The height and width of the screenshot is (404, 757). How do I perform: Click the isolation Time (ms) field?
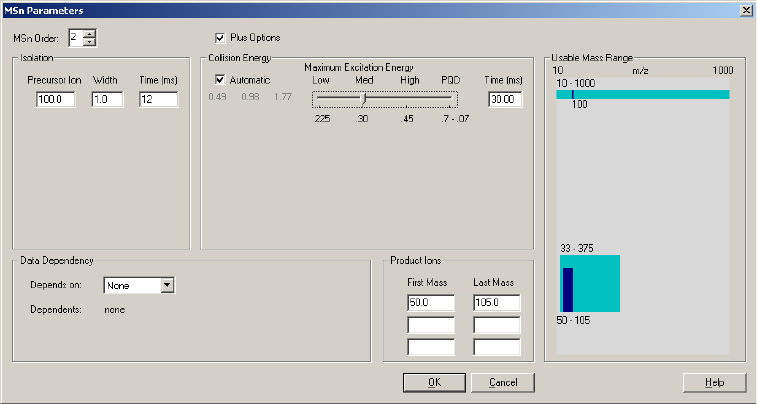(x=158, y=99)
